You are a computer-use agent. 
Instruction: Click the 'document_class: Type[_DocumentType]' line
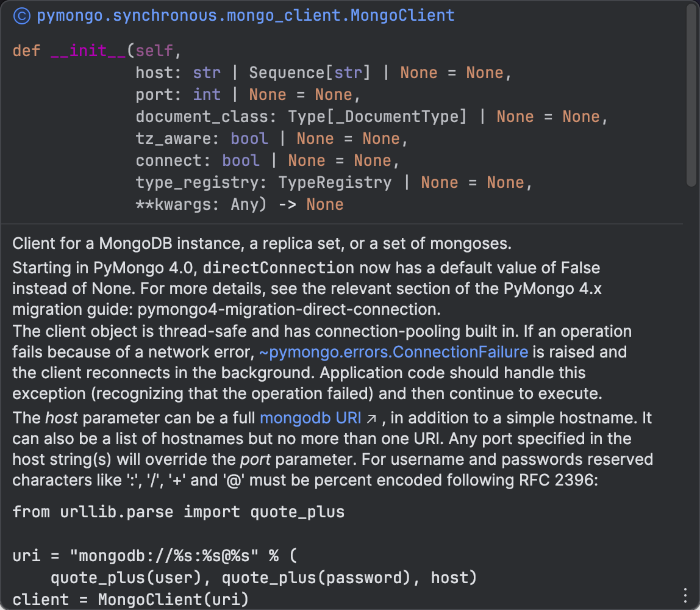[372, 117]
